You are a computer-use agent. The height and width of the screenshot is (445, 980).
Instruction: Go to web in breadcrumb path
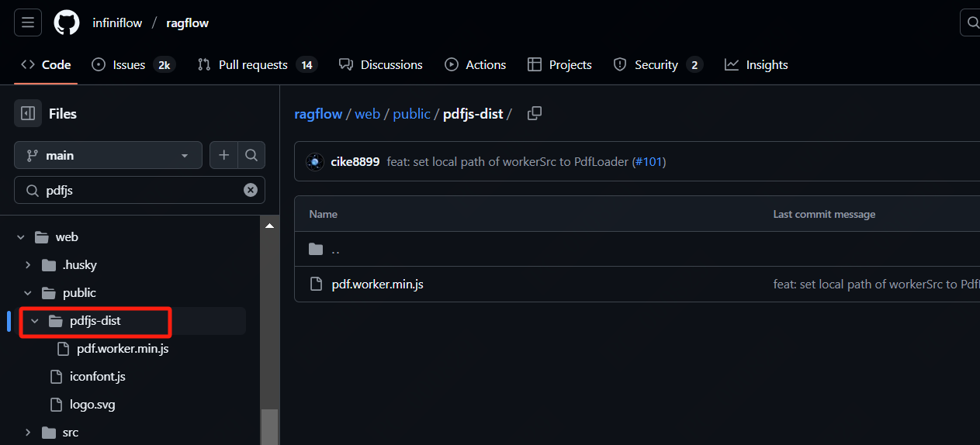pyautogui.click(x=368, y=114)
